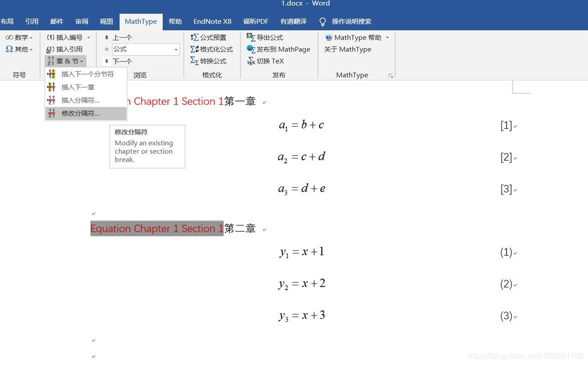
Task: Open the 帮助 ribbon tab
Action: 175,22
